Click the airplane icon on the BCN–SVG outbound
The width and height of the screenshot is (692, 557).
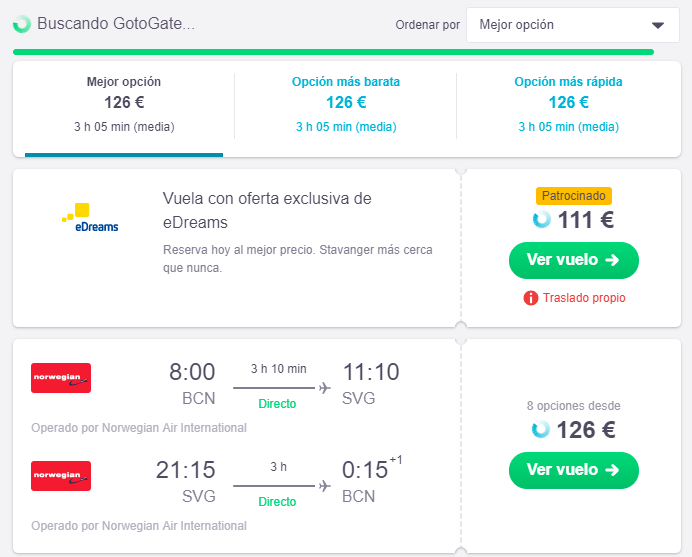tap(324, 388)
